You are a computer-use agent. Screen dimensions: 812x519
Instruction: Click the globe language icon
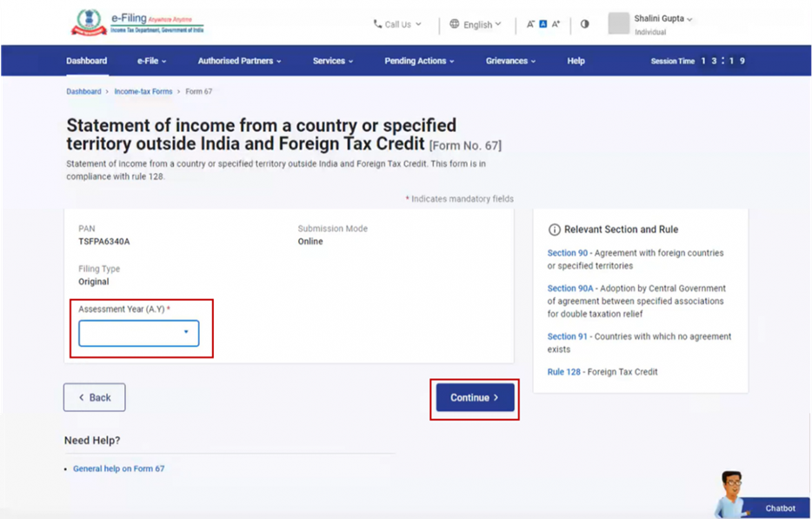pos(455,24)
